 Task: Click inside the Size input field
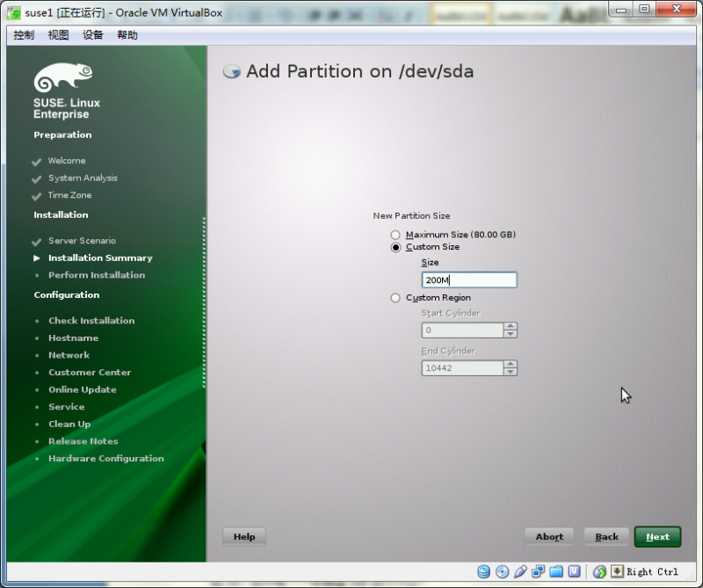point(468,279)
